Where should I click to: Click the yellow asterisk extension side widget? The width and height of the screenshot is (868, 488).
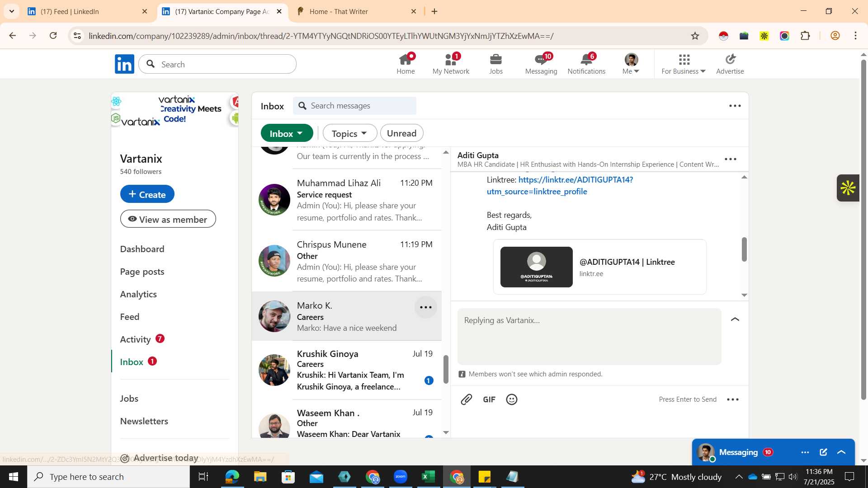[x=848, y=188]
